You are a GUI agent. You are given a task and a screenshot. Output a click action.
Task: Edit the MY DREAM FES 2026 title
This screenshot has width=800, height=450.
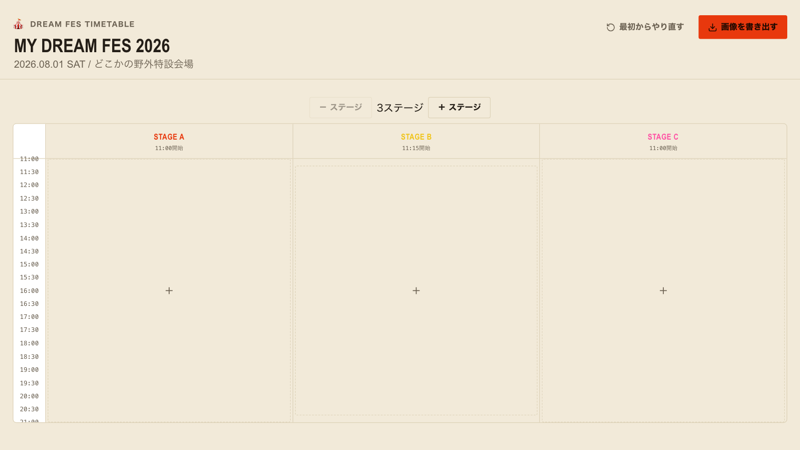coord(92,46)
